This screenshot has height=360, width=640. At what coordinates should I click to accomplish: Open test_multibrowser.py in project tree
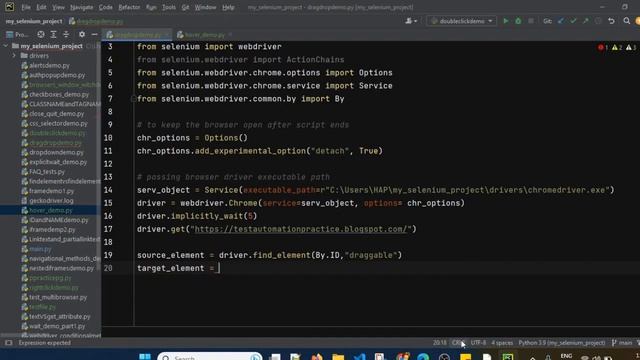coord(58,297)
